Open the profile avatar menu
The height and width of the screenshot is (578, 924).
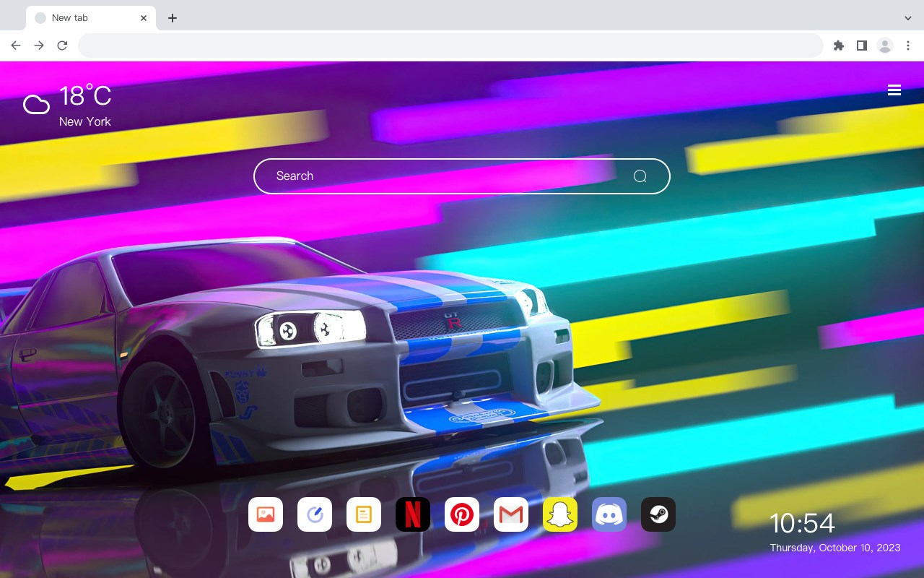pos(885,46)
